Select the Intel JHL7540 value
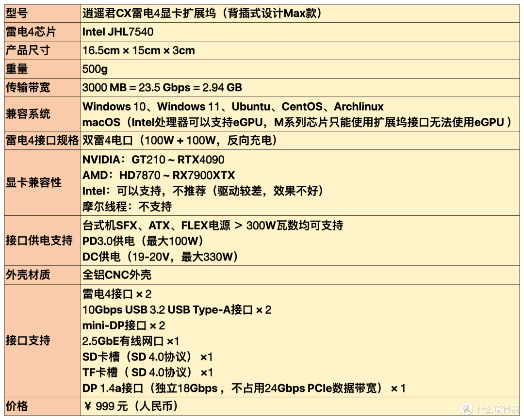Viewport: 524px width, 420px height. (x=118, y=32)
